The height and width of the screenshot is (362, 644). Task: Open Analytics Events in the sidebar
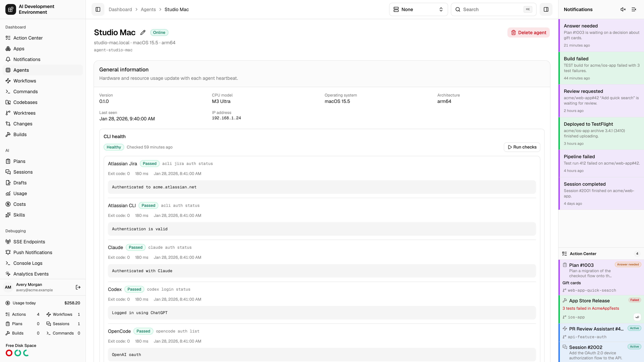(x=43, y=274)
